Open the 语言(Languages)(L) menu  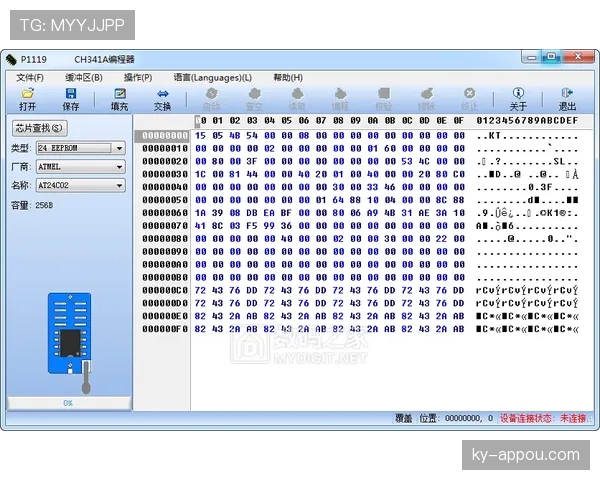click(x=212, y=77)
